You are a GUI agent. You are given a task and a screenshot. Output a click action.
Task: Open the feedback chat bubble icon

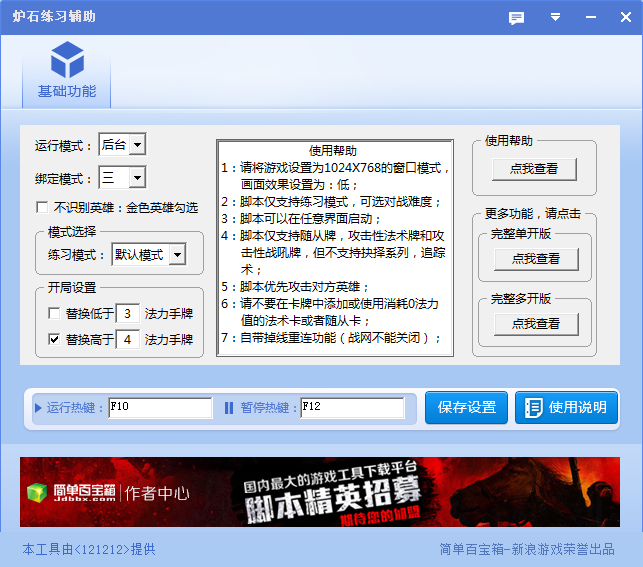click(x=516, y=18)
